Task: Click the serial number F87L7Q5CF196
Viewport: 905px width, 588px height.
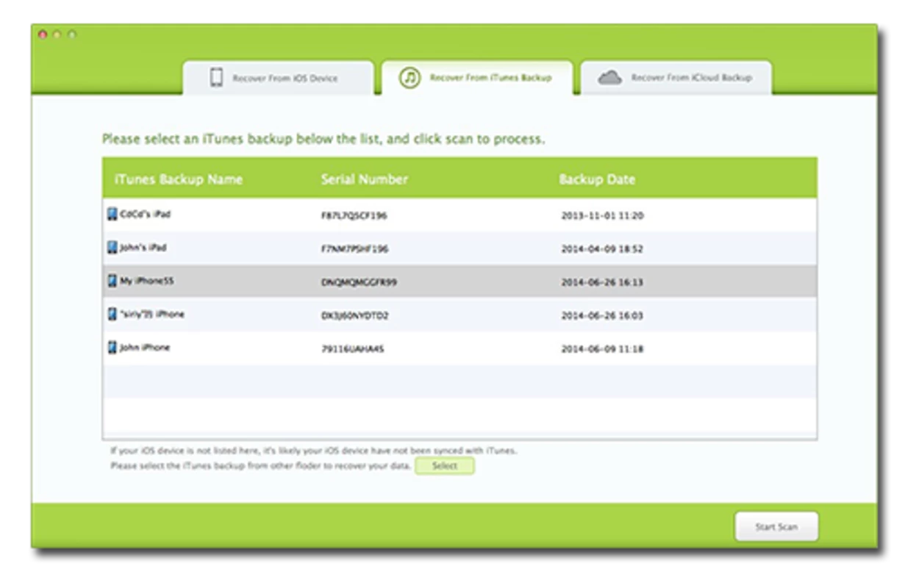Action: pyautogui.click(x=354, y=216)
